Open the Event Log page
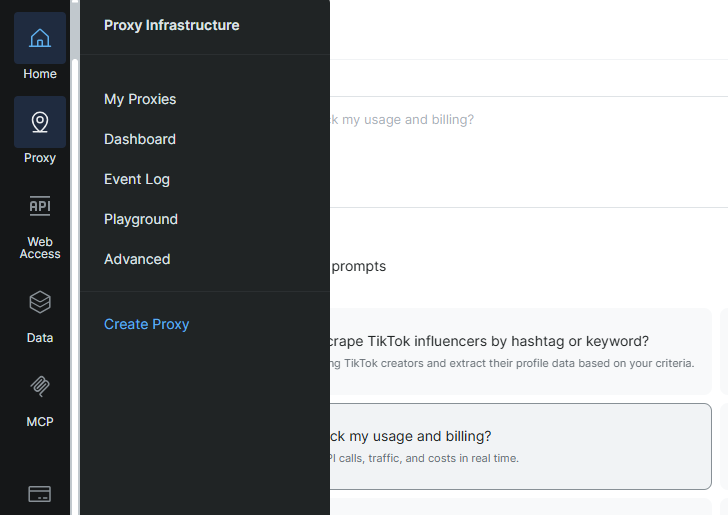Viewport: 728px width, 515px height. click(x=137, y=179)
